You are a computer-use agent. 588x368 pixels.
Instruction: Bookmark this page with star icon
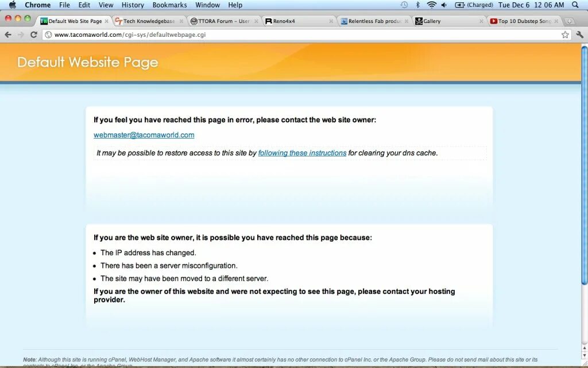[x=565, y=34]
